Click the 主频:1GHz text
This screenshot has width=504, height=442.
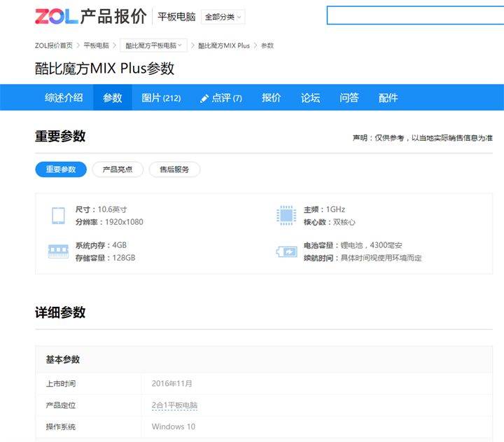tap(324, 209)
